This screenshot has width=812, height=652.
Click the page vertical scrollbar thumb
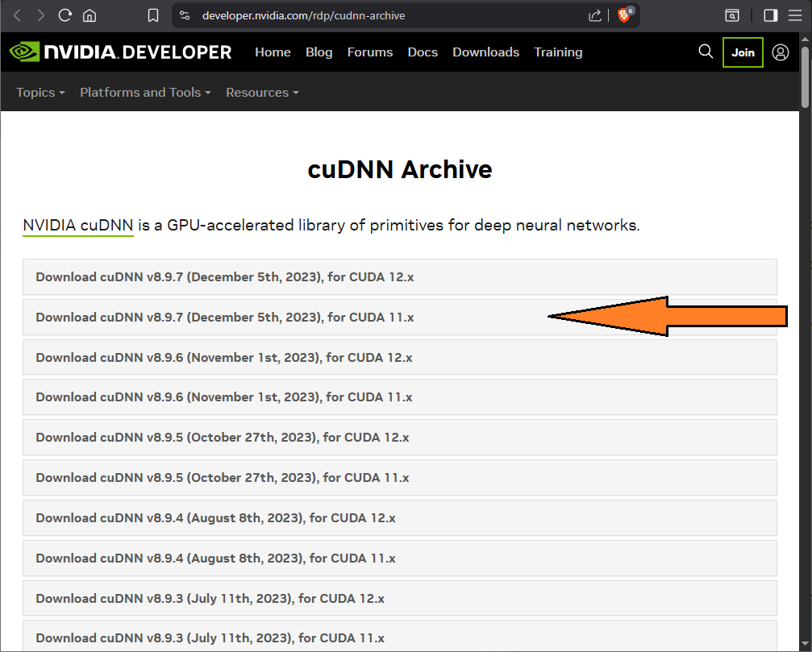(x=805, y=77)
